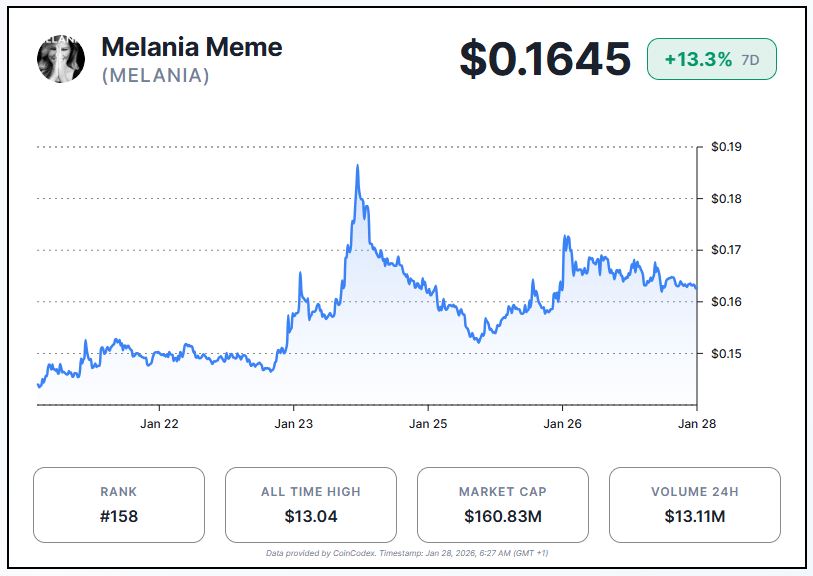Click the Melania Meme title text
The height and width of the screenshot is (576, 813).
tap(192, 47)
